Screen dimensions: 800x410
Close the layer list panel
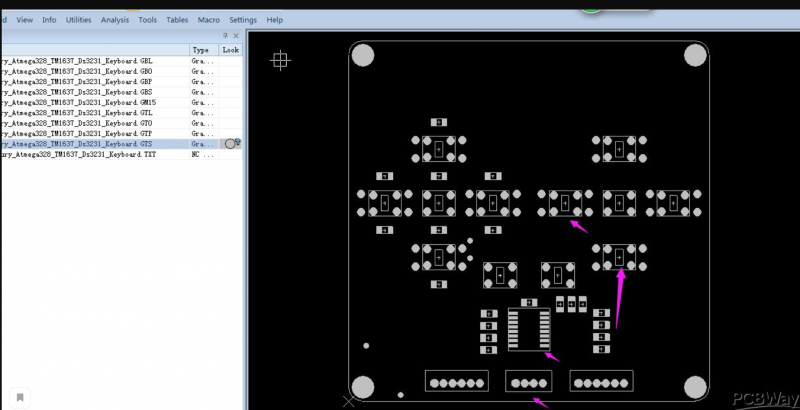coord(236,36)
